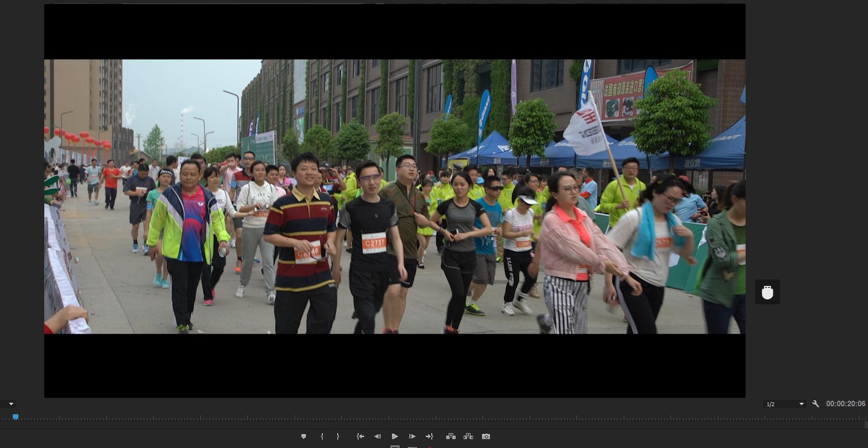Set the Mark In point

point(322,437)
